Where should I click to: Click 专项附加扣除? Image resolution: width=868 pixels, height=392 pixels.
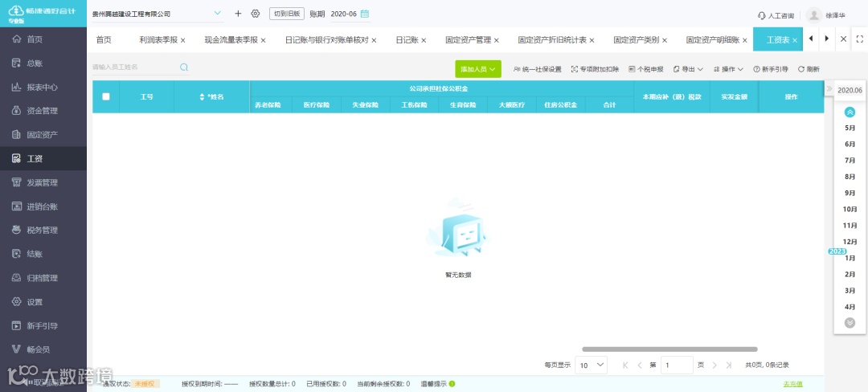595,69
